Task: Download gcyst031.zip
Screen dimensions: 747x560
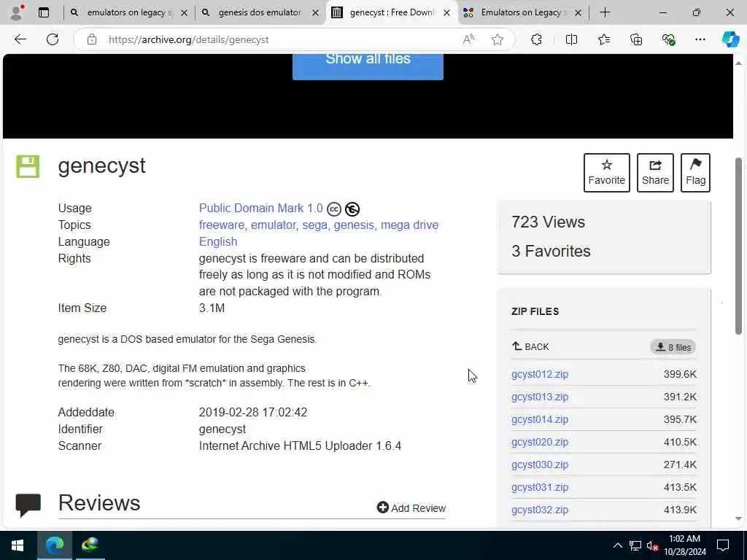Action: 540,487
